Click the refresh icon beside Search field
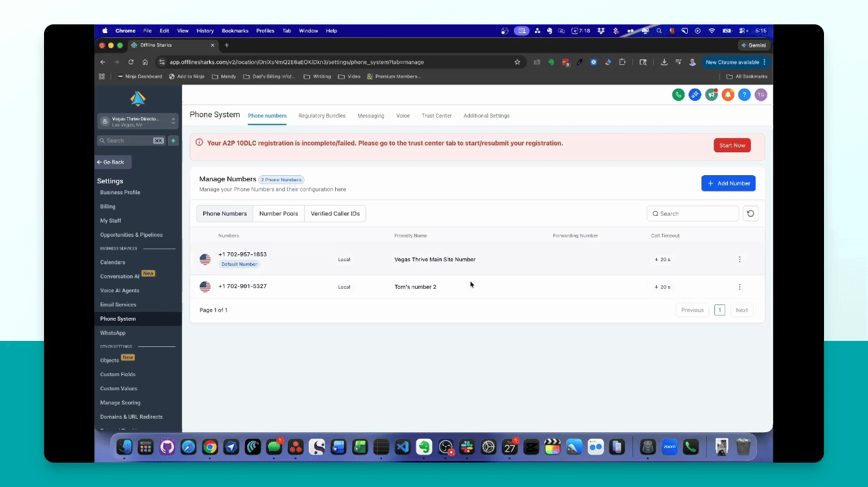The height and width of the screenshot is (487, 868). (x=750, y=214)
